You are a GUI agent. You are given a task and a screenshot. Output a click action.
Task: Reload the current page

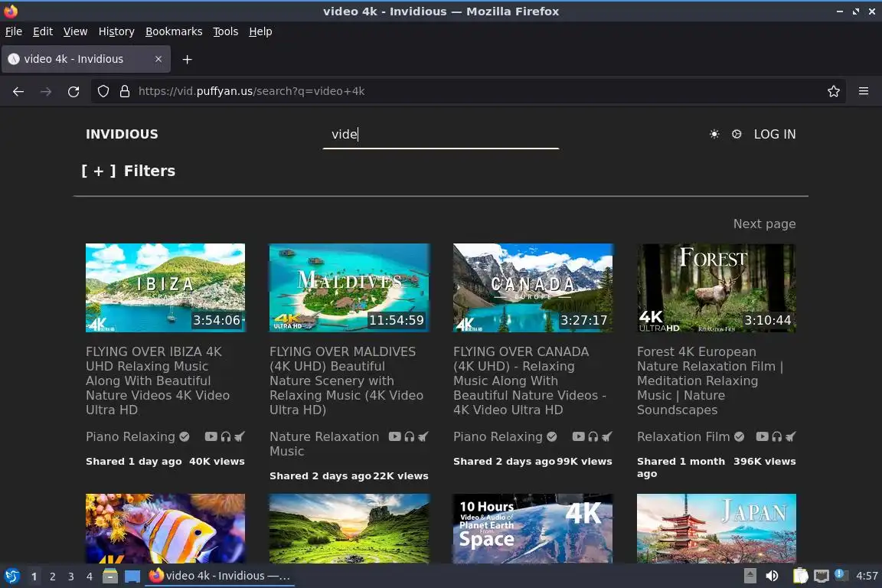pos(73,91)
